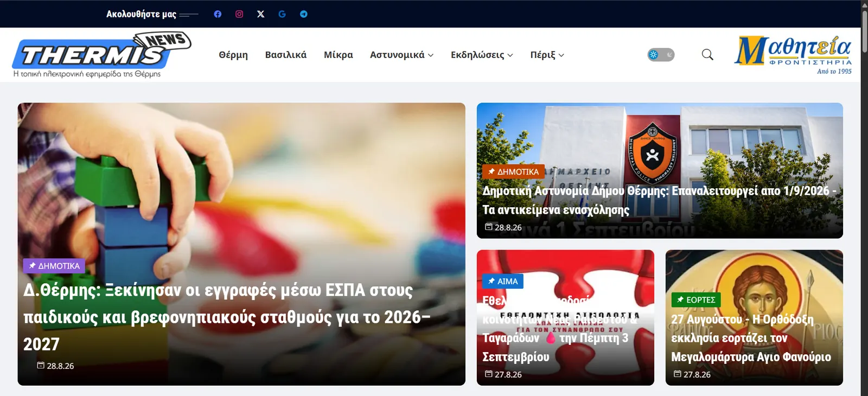The height and width of the screenshot is (396, 868).
Task: Expand the Εκδηλώσεις dropdown menu
Action: pyautogui.click(x=482, y=55)
